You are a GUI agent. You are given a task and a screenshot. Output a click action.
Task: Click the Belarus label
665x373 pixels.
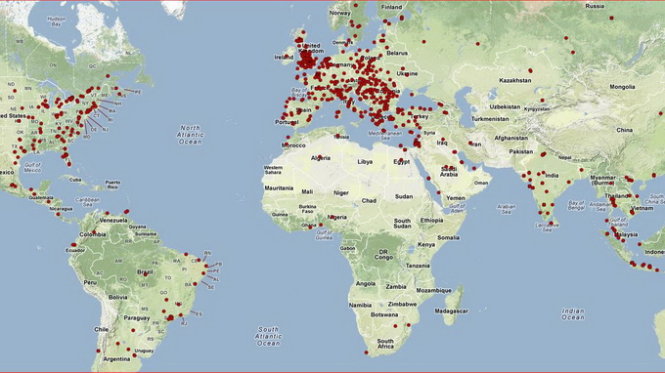coord(397,53)
